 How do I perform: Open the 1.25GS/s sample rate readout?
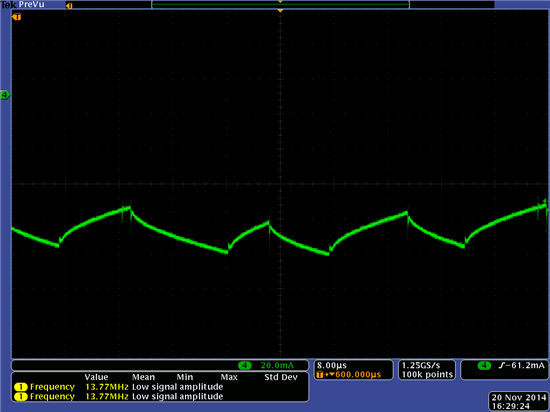421,366
